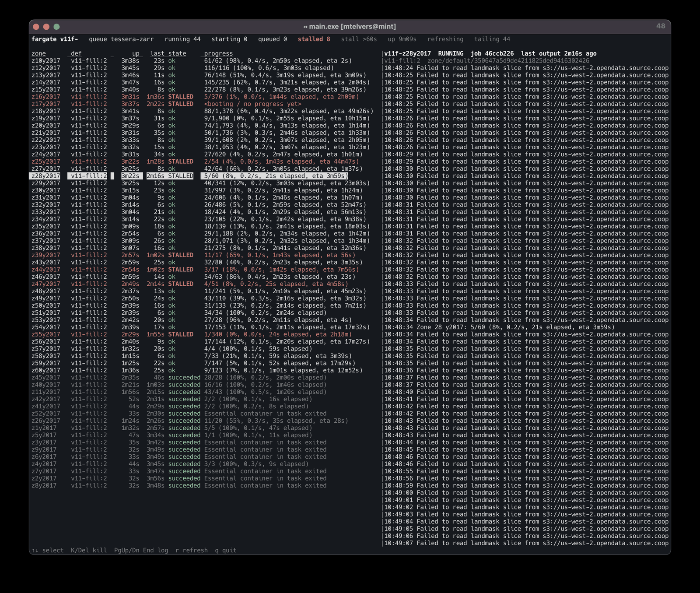Click the 'last output 2m16s ago' text
Viewport: 700px width, 593px height.
pyautogui.click(x=559, y=53)
